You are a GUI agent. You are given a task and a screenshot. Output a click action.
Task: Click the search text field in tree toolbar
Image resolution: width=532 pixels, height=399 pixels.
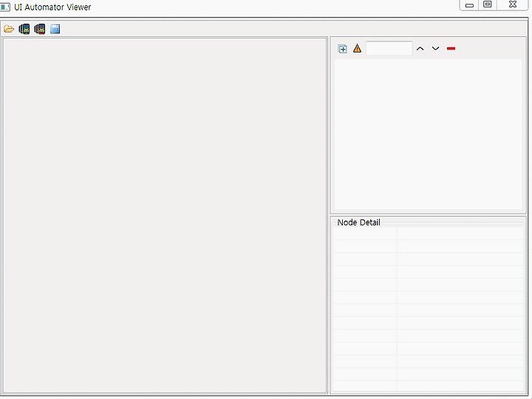389,49
